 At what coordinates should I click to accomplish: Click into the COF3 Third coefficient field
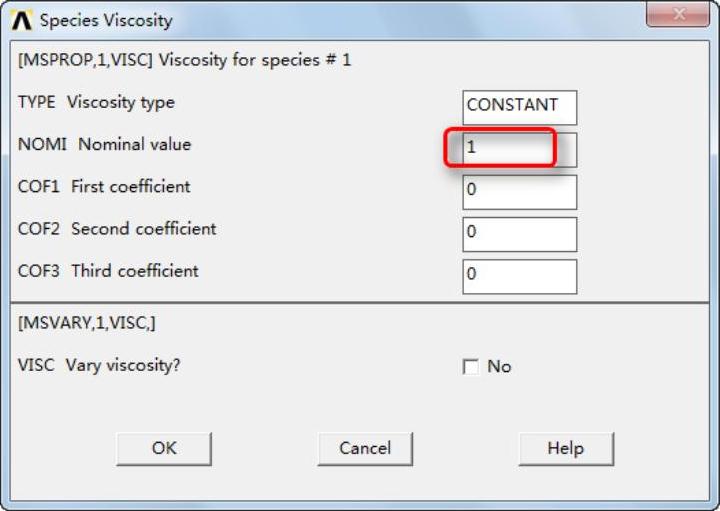(x=519, y=275)
